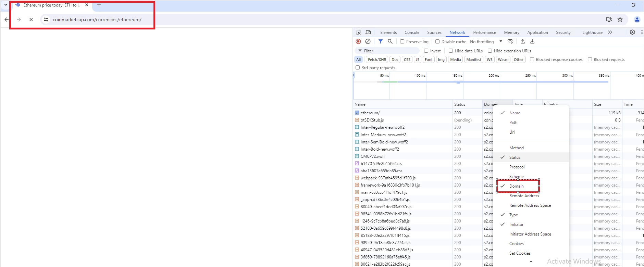Open network conditions wifi icon
644x267 pixels.
510,41
